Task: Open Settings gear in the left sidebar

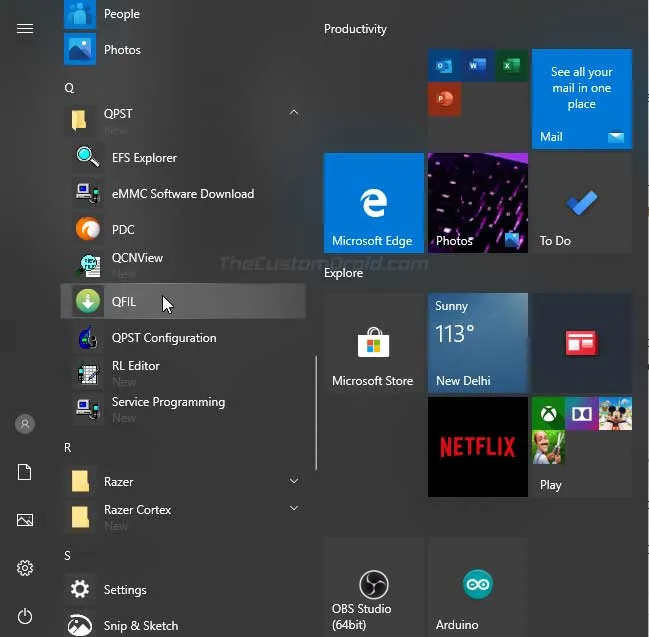Action: 25,568
